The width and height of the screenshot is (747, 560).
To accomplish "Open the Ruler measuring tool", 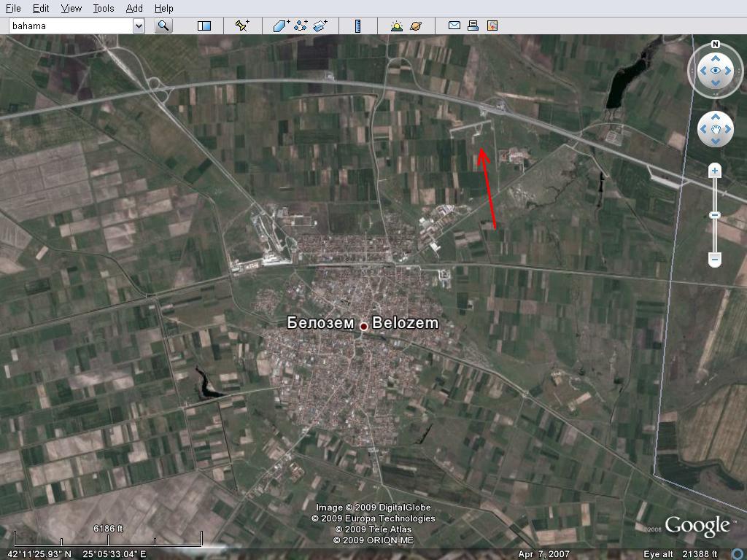I will click(357, 26).
